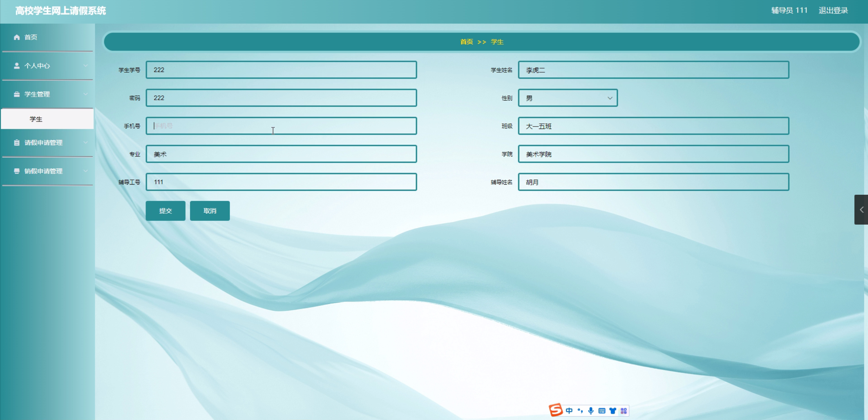Viewport: 868px width, 420px height.
Task: Open the 性别 gender dropdown
Action: coord(567,98)
